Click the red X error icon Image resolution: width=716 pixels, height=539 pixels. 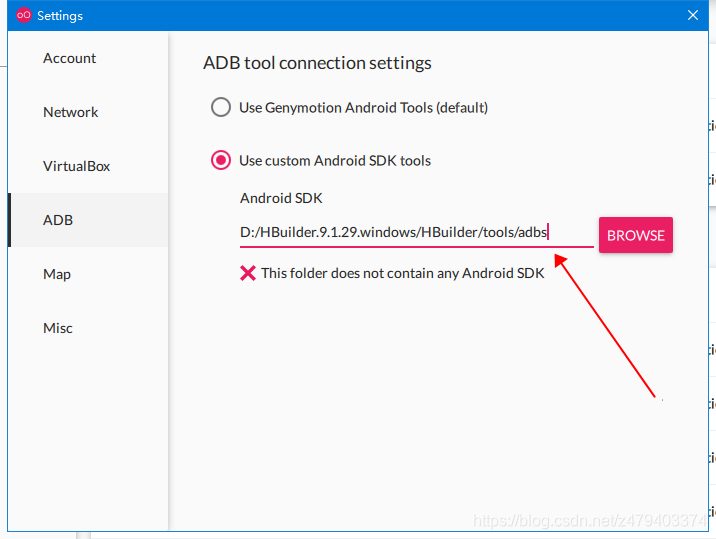pyautogui.click(x=248, y=273)
